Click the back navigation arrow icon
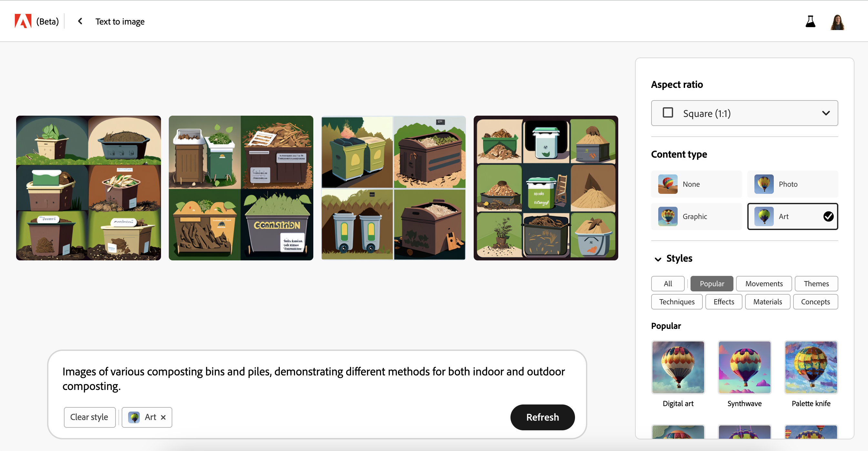 tap(81, 21)
